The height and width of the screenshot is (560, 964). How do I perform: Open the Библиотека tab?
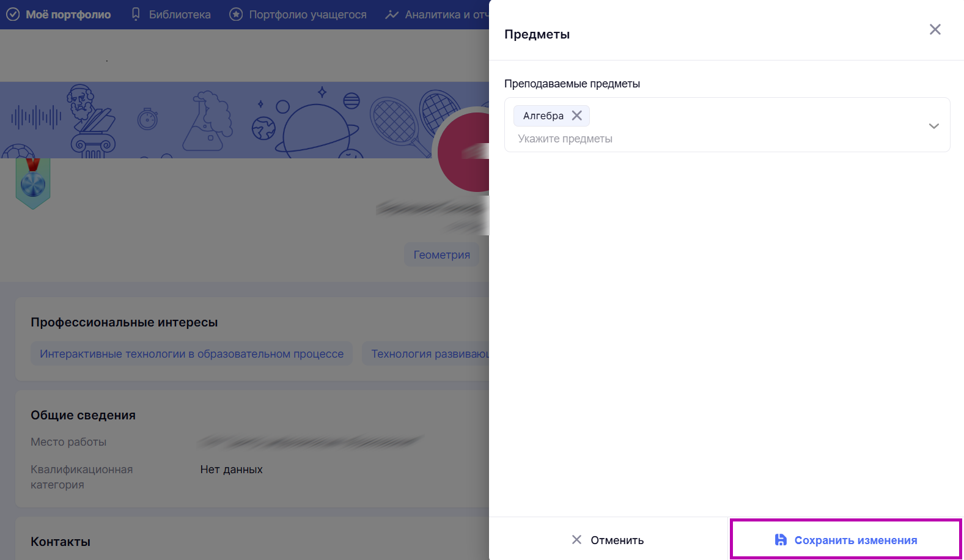(x=171, y=14)
